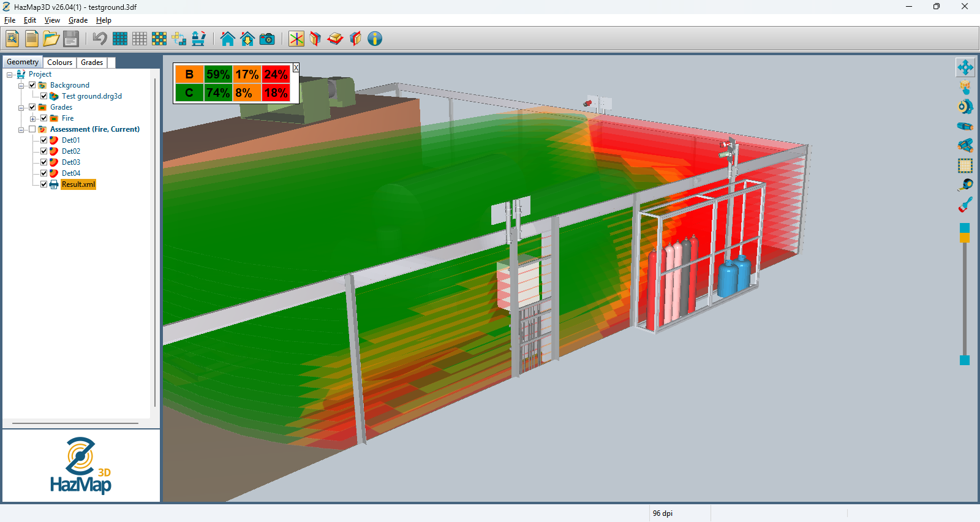Click the camera snapshot toolbar icon

[x=267, y=39]
